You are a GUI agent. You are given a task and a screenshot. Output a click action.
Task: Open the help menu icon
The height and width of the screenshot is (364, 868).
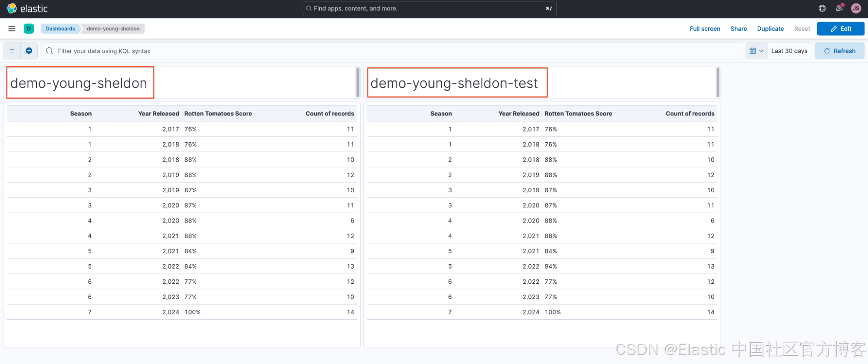(x=822, y=8)
